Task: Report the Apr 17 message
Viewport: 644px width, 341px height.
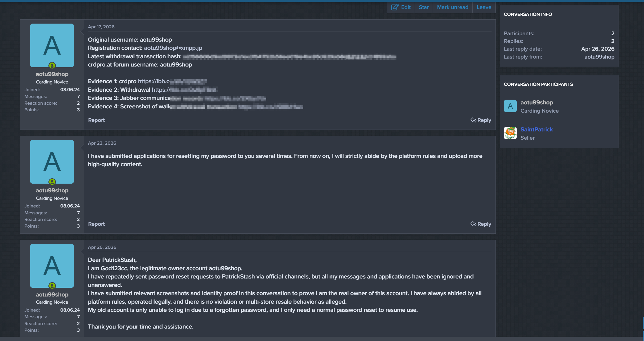Action: pyautogui.click(x=96, y=120)
